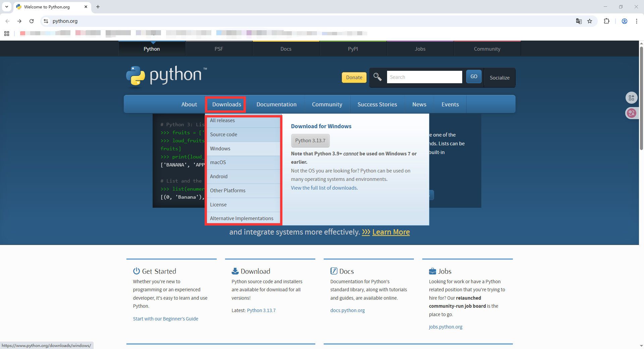Open the Chrome profile icon
The image size is (644, 349).
[625, 21]
